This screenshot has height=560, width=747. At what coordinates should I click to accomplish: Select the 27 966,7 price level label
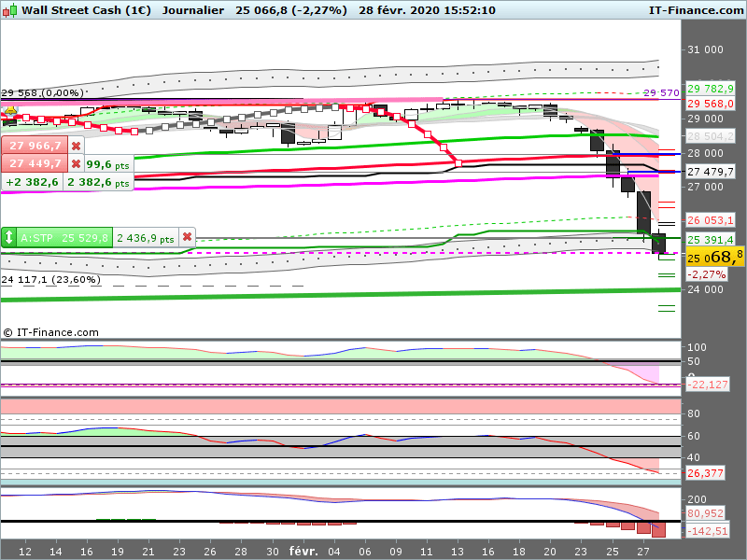pos(34,147)
